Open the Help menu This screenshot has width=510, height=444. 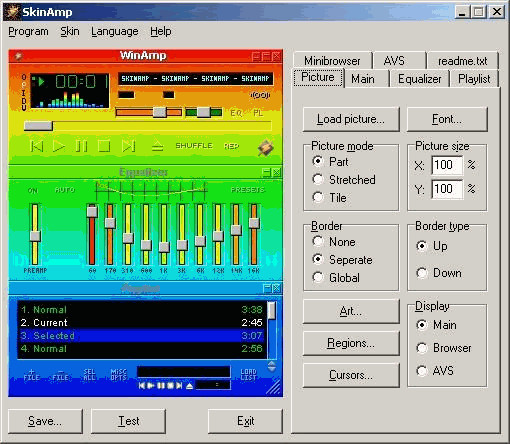(161, 31)
